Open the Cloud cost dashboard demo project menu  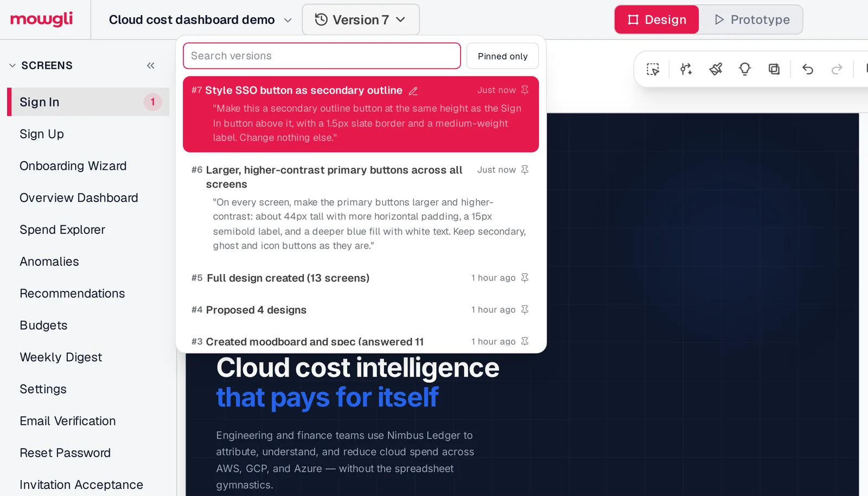coord(200,20)
